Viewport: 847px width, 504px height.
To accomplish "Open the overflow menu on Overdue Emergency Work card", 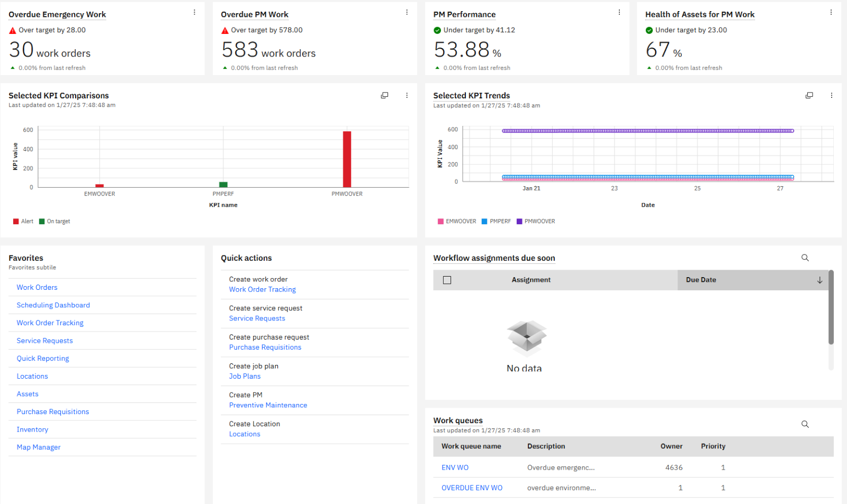I will click(x=194, y=12).
